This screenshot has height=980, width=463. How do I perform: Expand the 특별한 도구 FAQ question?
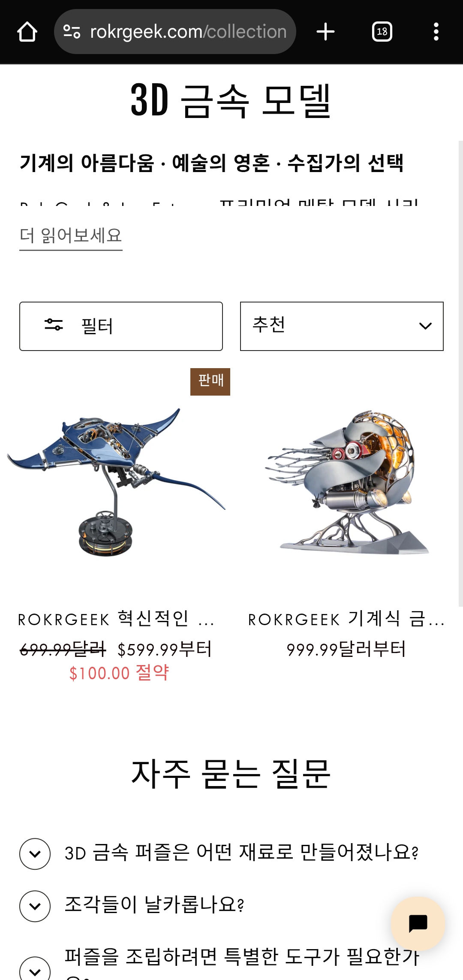[x=35, y=969]
